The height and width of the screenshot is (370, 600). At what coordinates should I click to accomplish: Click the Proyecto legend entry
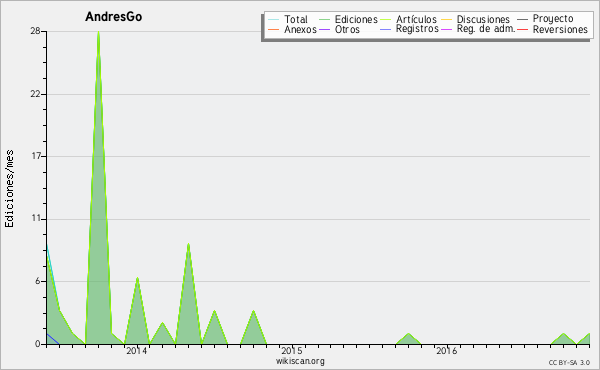tap(545, 19)
